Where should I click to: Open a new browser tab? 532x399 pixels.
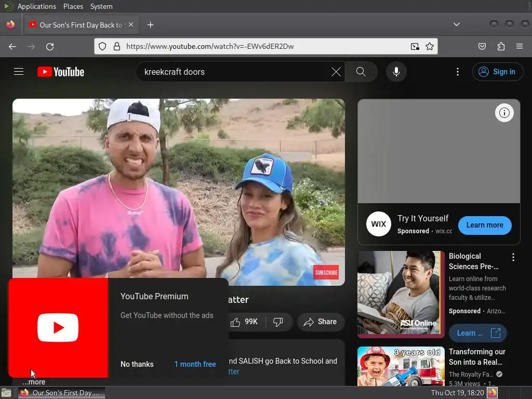pos(150,25)
